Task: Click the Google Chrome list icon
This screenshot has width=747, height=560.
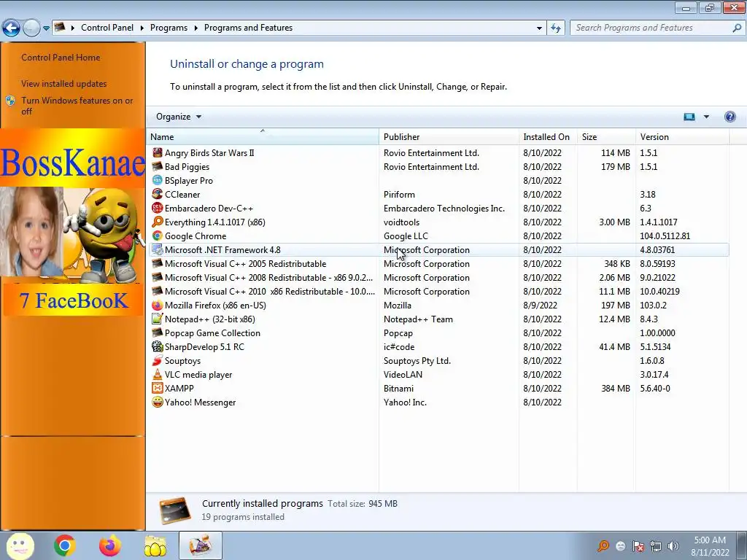Action: pyautogui.click(x=158, y=236)
